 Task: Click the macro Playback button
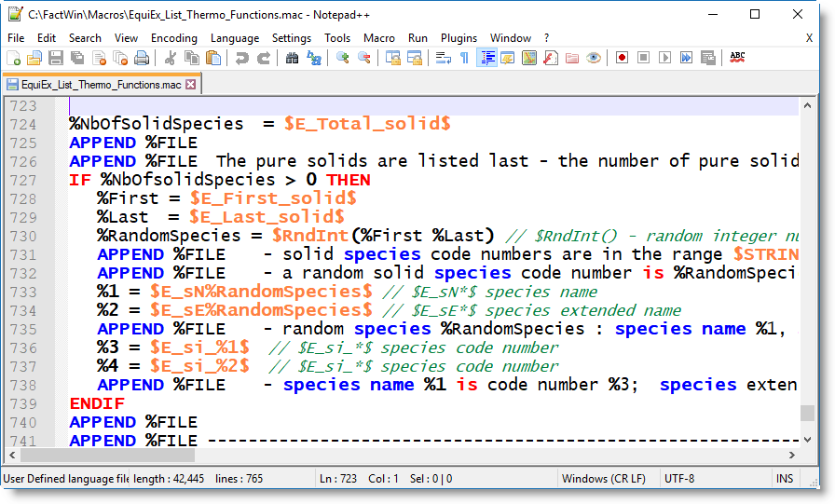click(x=664, y=58)
